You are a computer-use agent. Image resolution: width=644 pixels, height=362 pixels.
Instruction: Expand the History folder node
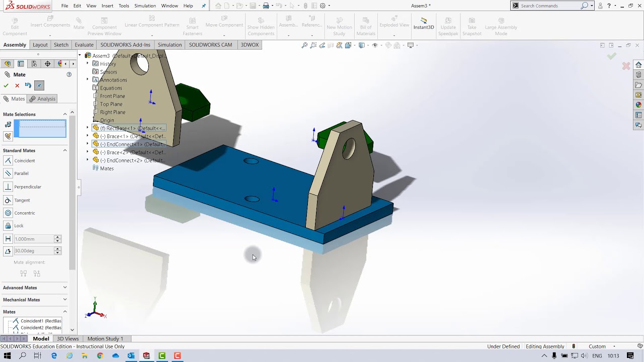(88, 64)
